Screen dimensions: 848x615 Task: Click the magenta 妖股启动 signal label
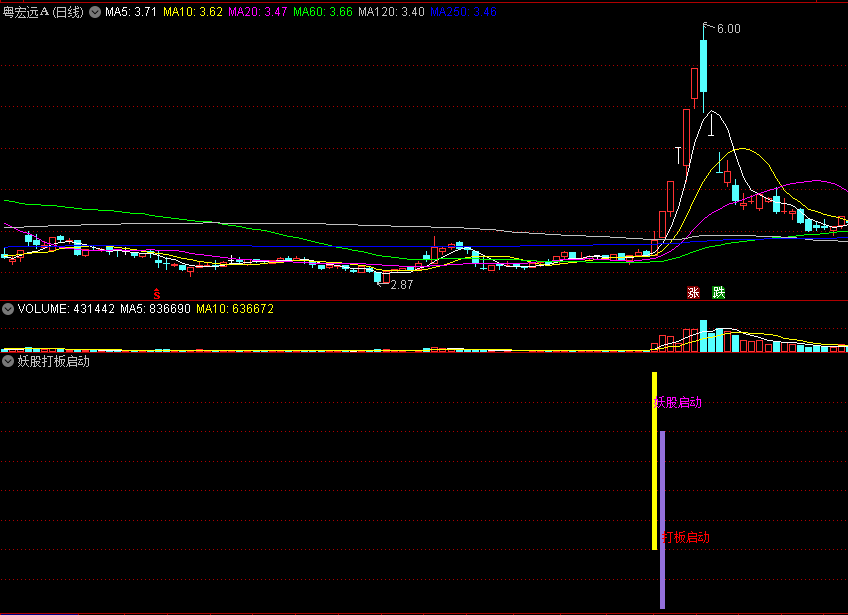click(678, 402)
